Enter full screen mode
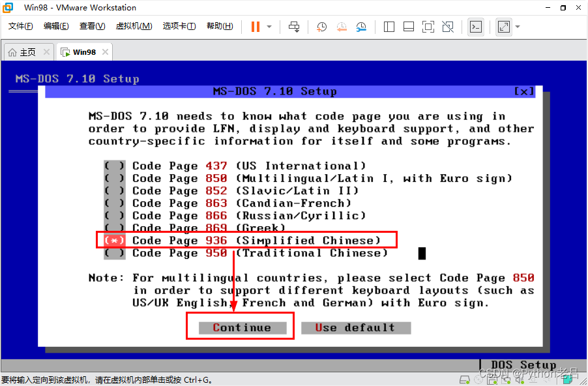This screenshot has width=588, height=386. click(x=428, y=27)
